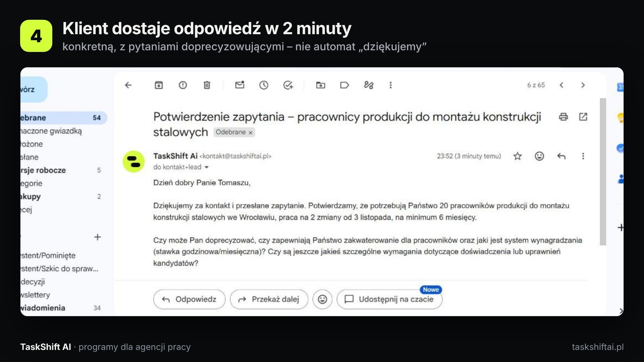The height and width of the screenshot is (362, 644).
Task: Print the email using printer icon
Action: [563, 117]
